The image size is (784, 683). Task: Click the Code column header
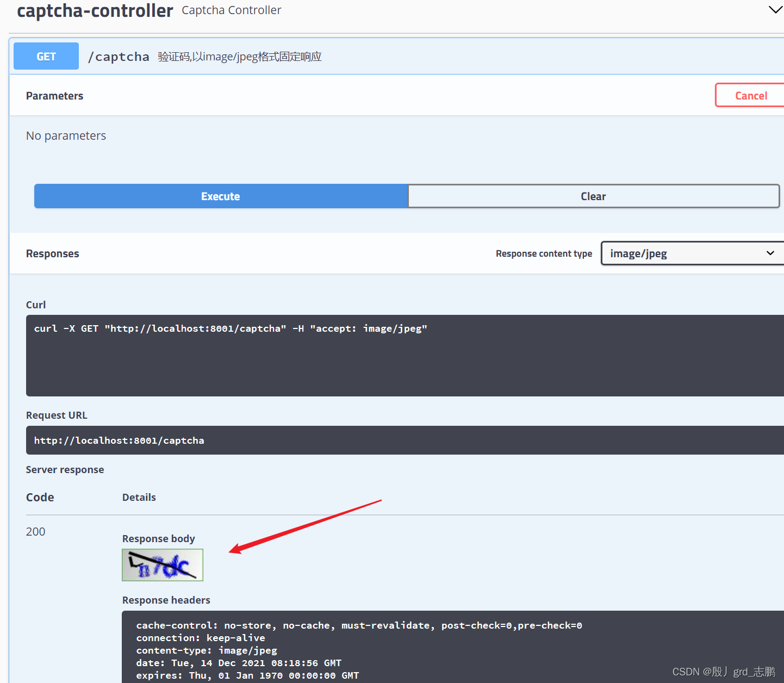click(x=40, y=497)
